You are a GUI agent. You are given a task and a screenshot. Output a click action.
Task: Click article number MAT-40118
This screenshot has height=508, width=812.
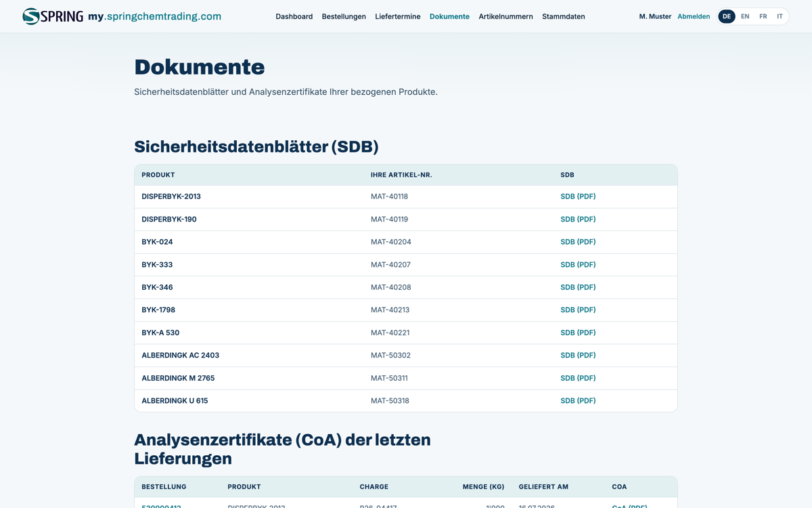point(389,196)
